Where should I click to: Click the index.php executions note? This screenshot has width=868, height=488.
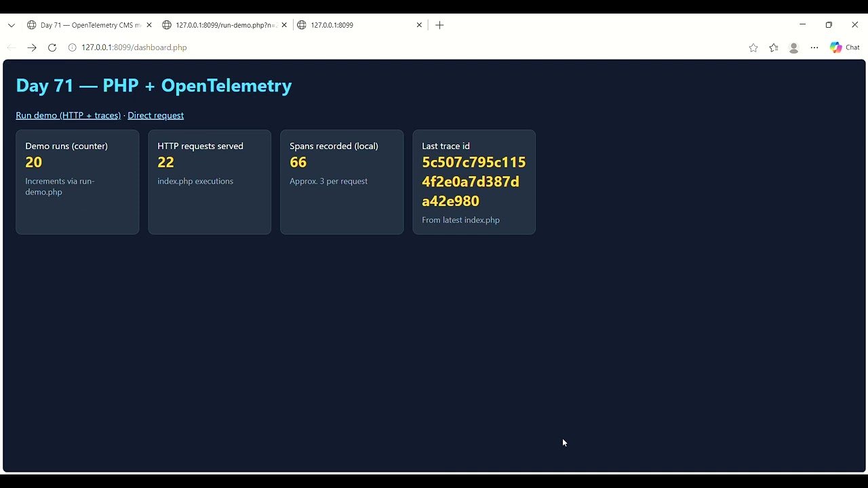click(195, 181)
